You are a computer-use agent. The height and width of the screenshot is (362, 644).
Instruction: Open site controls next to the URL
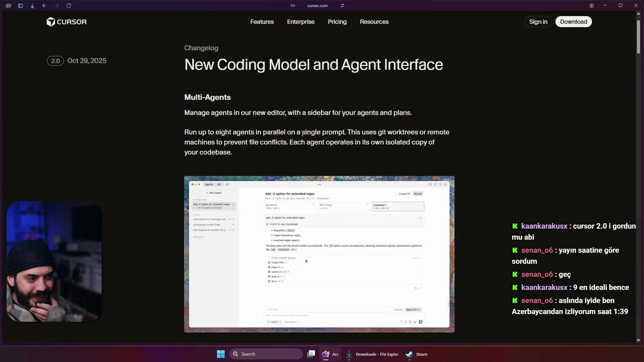pyautogui.click(x=342, y=6)
